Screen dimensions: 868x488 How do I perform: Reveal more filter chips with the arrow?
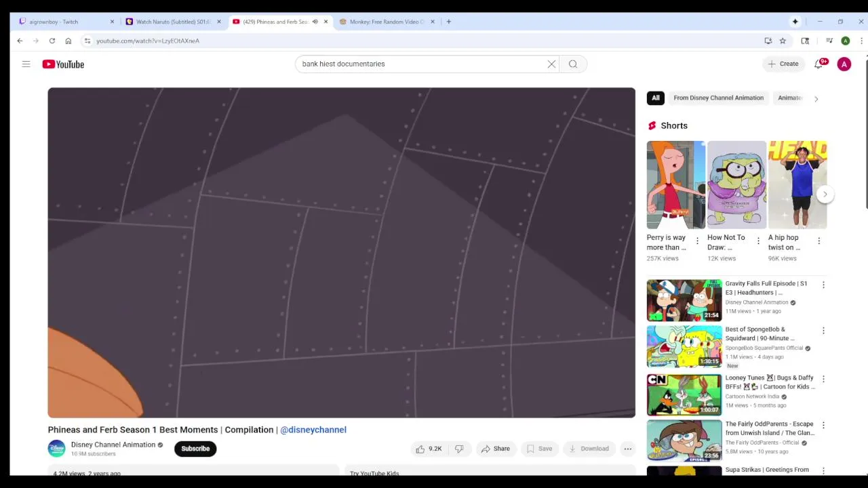pyautogui.click(x=816, y=98)
